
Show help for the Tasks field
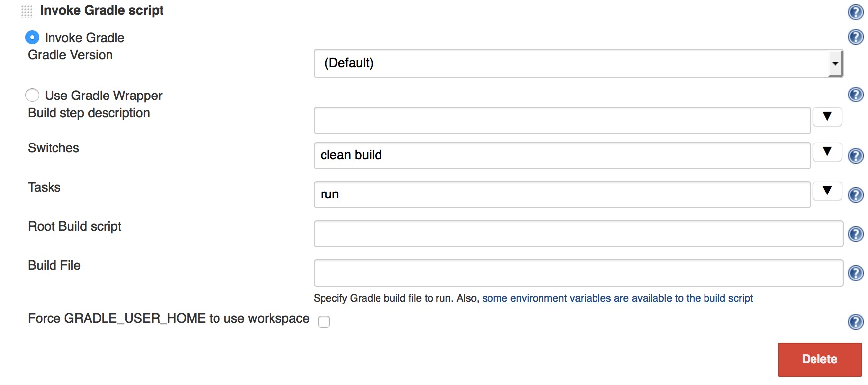coord(855,195)
